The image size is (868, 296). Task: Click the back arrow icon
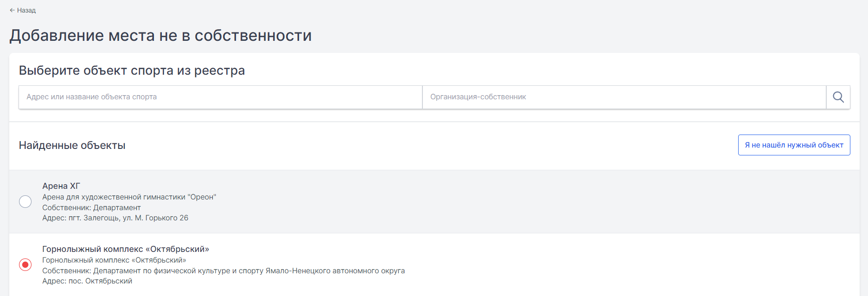12,10
